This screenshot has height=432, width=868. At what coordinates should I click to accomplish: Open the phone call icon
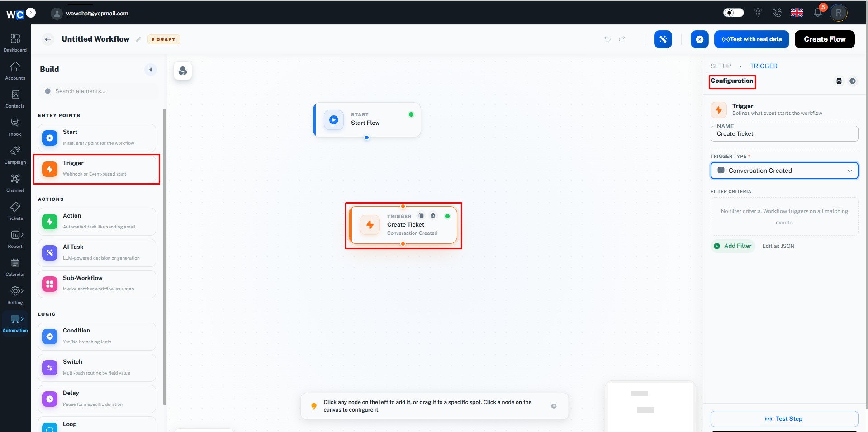[x=777, y=13]
